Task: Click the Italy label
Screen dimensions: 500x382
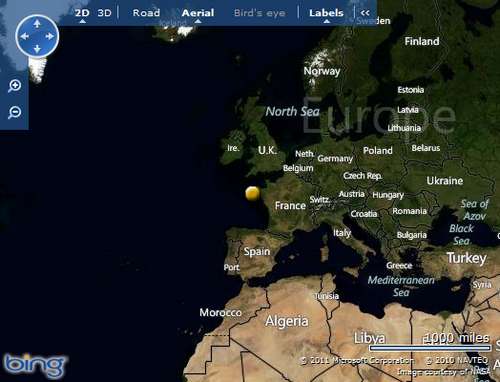Action: click(x=342, y=233)
